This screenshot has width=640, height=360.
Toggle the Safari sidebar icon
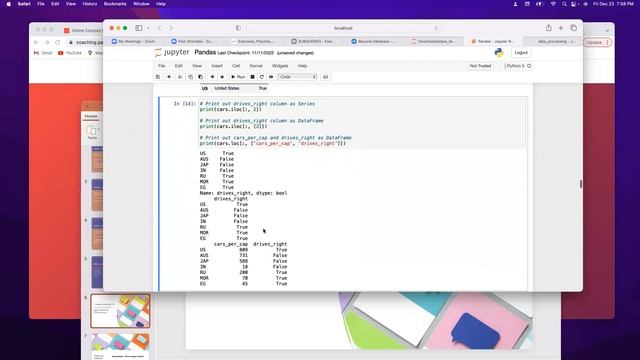pos(139,28)
